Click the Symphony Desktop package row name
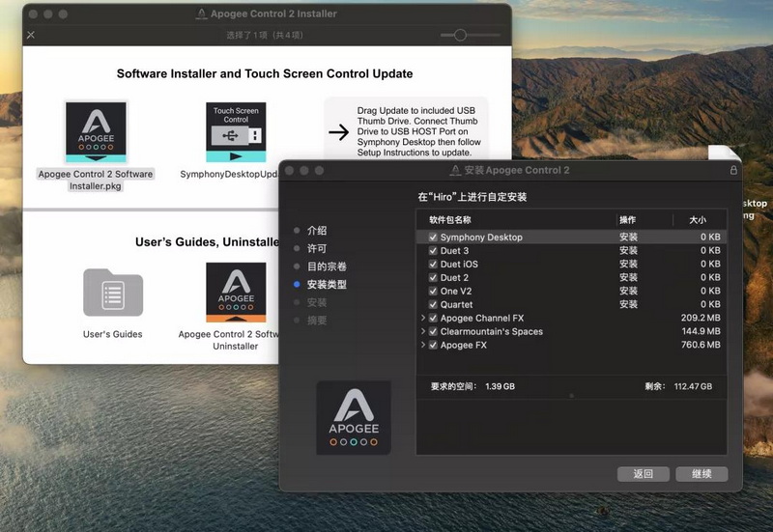The image size is (773, 532). (481, 237)
